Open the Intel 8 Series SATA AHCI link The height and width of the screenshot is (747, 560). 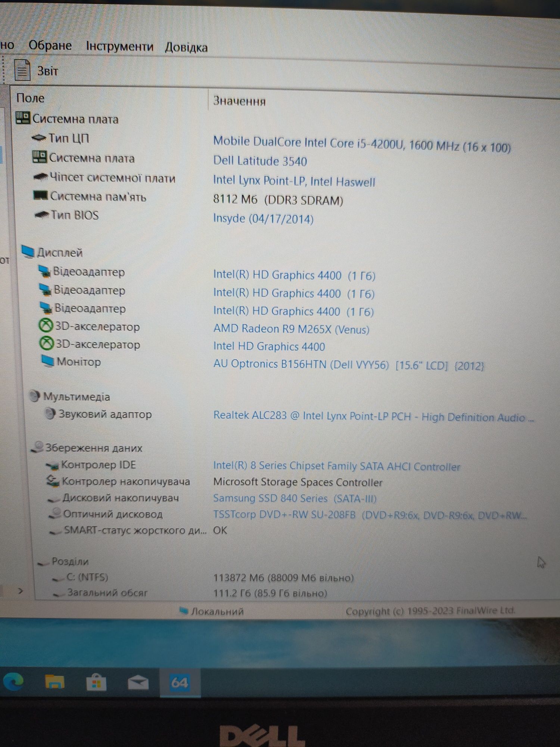tap(336, 466)
